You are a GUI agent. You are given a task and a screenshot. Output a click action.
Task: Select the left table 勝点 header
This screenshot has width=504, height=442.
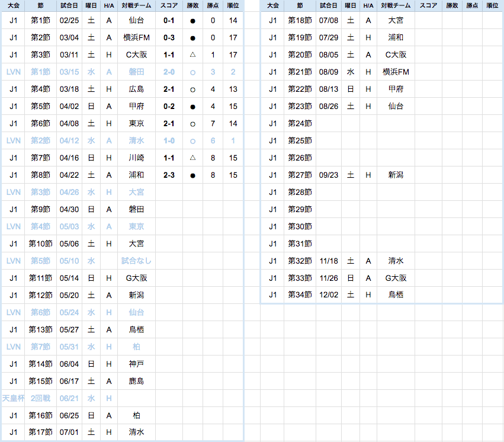tap(213, 6)
